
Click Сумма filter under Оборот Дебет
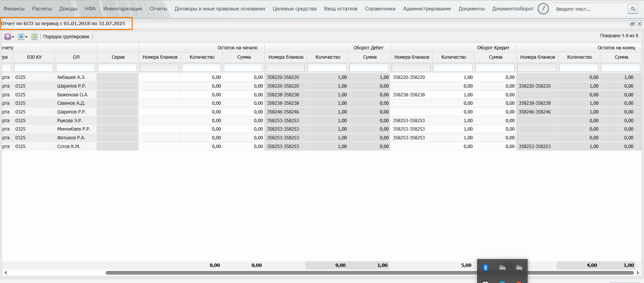pos(369,67)
